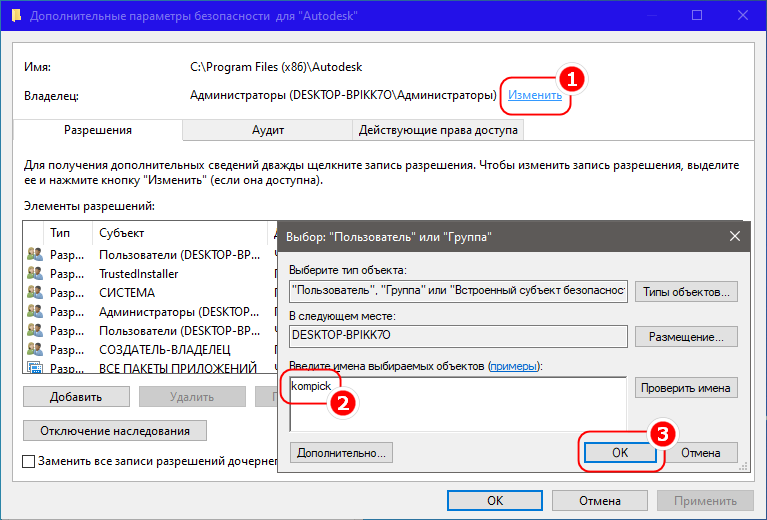Image resolution: width=767 pixels, height=520 pixels.
Task: Click Отмена in the user selection dialog
Action: (x=700, y=453)
